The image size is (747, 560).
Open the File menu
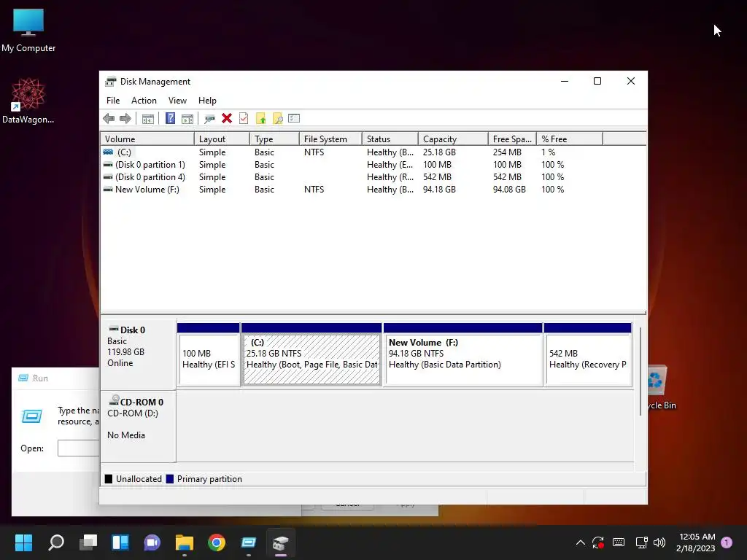click(113, 101)
